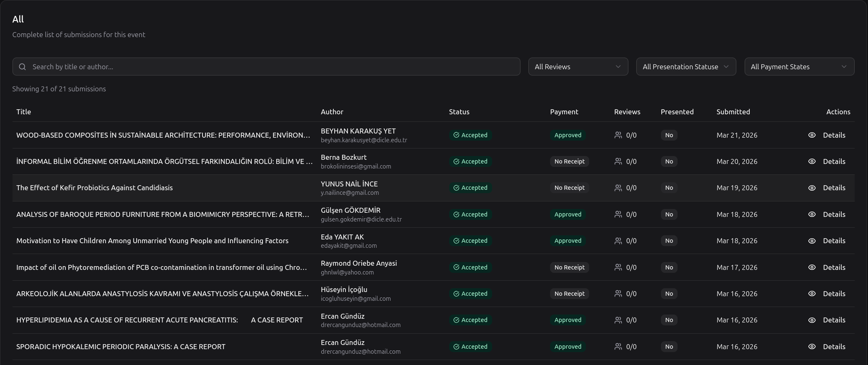Screen dimensions: 868x365
Task: Click reviewers icon in HYPERLIPIDEMIA row
Action: click(618, 320)
